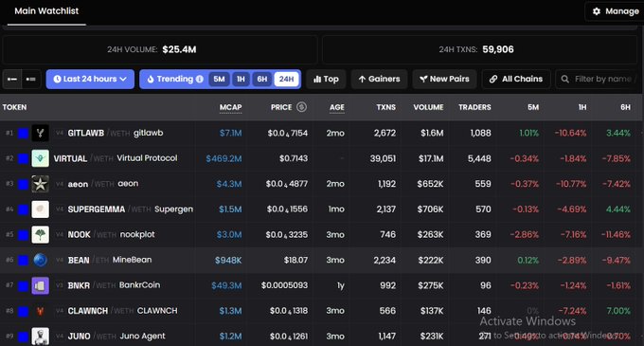Sort by Top tokens
This screenshot has height=346, width=644.
[x=326, y=79]
